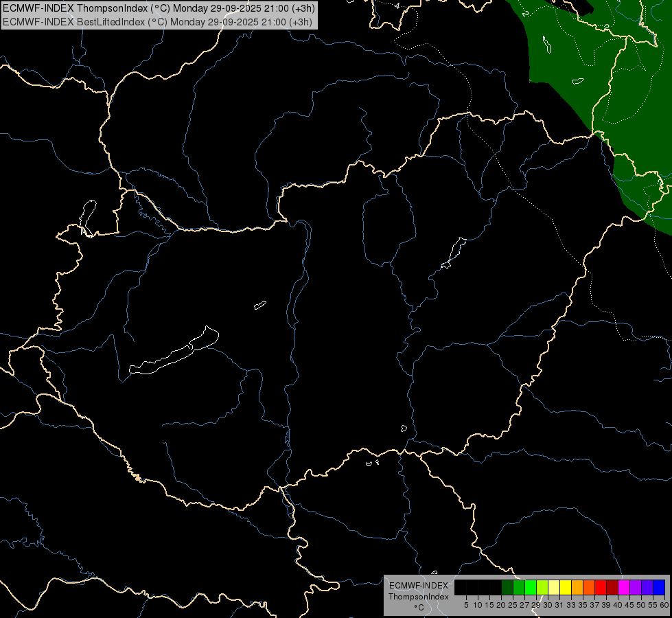Click the legend value label 20

point(501,605)
